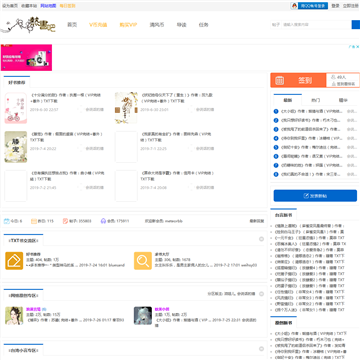Click 收藏本站 in the top bar
The width and height of the screenshot is (360, 360).
[x=29, y=6]
